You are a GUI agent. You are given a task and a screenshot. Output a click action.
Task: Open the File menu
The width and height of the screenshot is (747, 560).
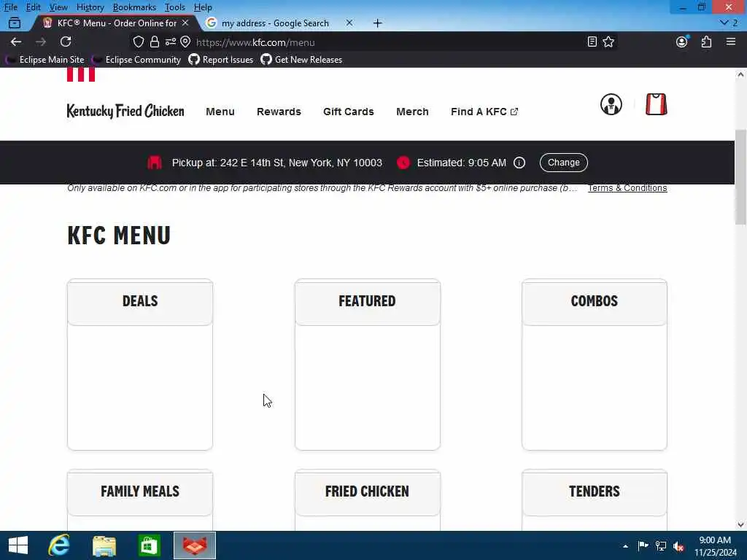[x=10, y=7]
